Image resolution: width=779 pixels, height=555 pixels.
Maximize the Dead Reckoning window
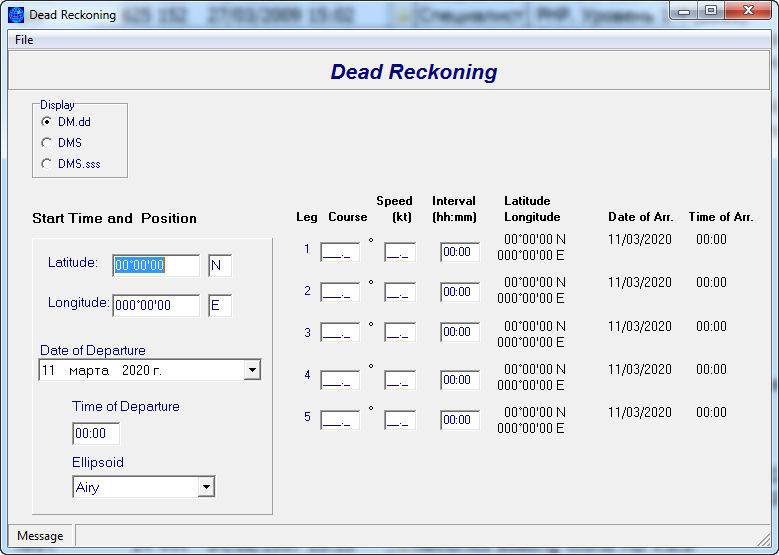tap(711, 12)
